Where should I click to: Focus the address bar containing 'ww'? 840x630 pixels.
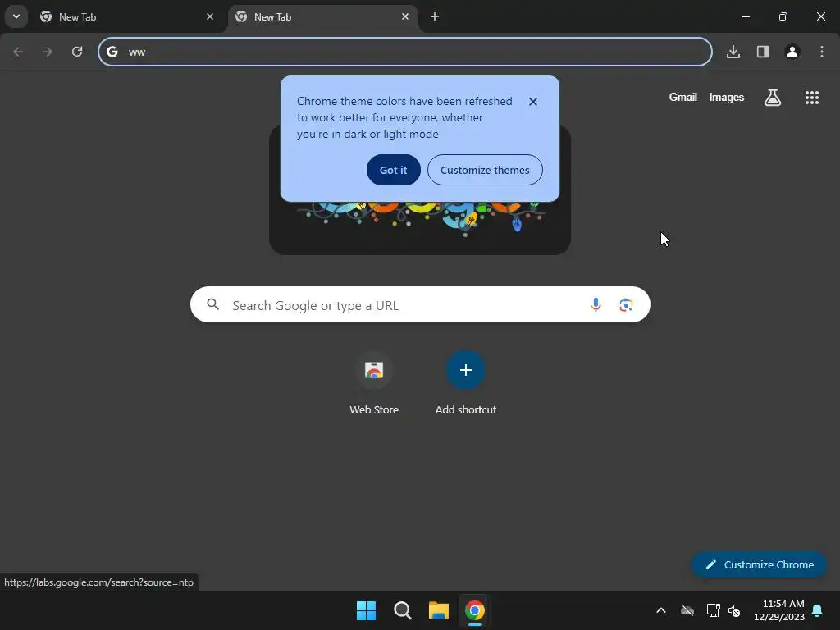tap(405, 52)
